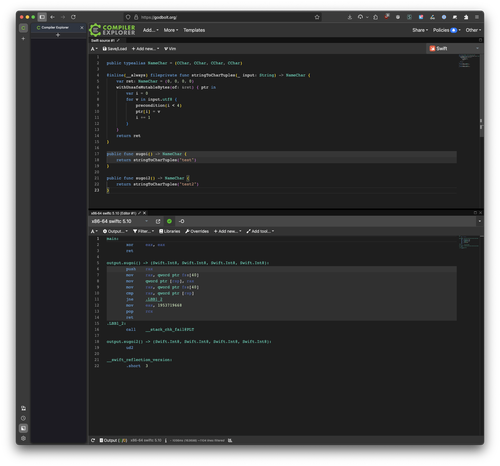The width and height of the screenshot is (500, 466).
Task: Click the Compiler Explorer logo
Action: 112,30
